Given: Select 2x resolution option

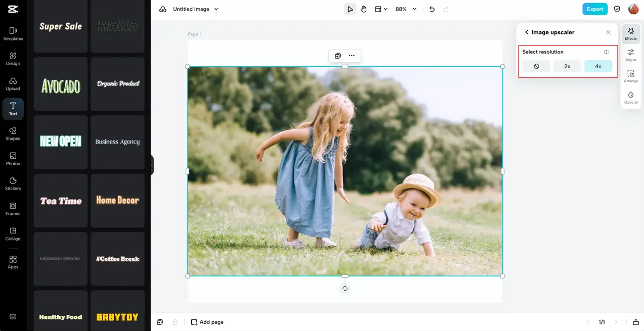Looking at the screenshot, I should 567,66.
